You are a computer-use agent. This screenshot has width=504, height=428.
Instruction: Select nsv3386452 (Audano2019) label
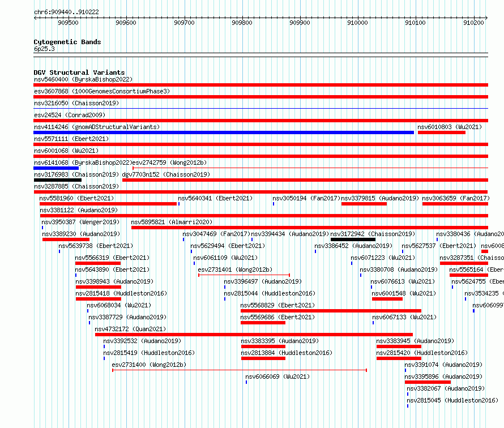tap(353, 246)
